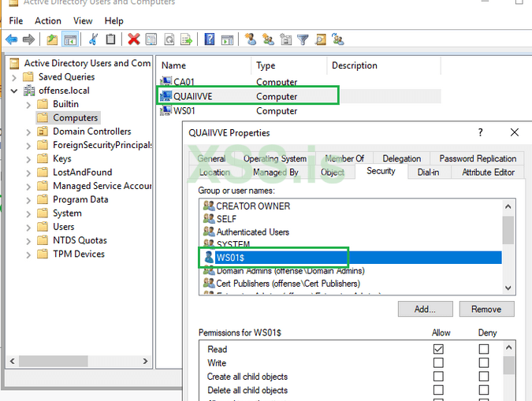Select Authenticated Users in group list
The image size is (532, 401).
click(x=253, y=232)
